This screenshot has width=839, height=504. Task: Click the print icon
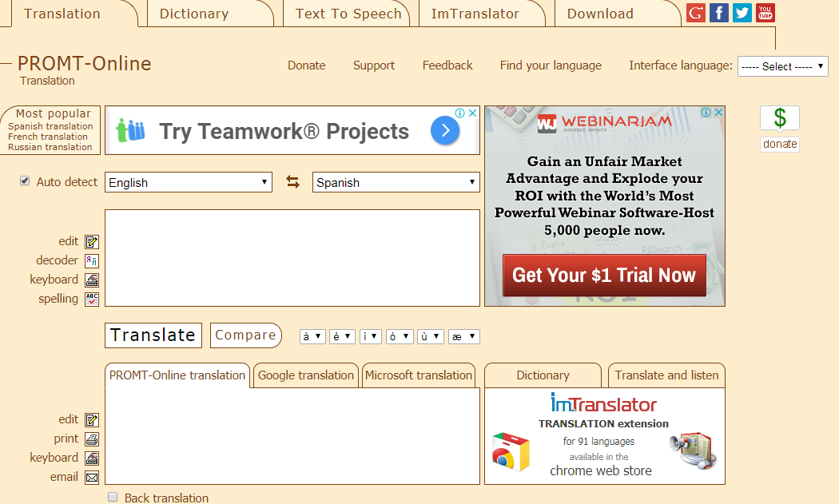point(92,439)
